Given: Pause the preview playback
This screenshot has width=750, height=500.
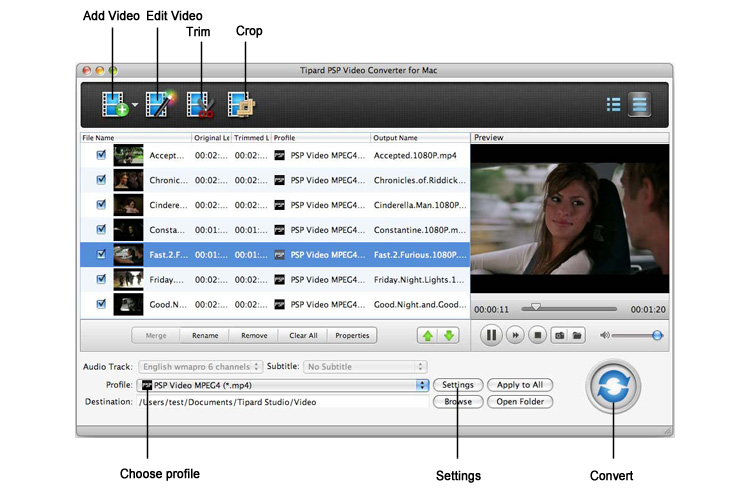Looking at the screenshot, I should click(491, 335).
